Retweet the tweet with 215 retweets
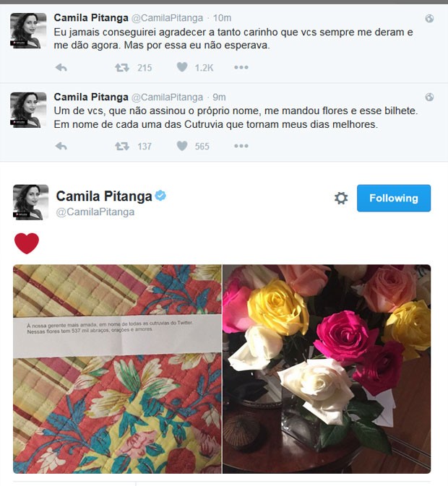Image resolution: width=448 pixels, height=486 pixels. coord(122,67)
